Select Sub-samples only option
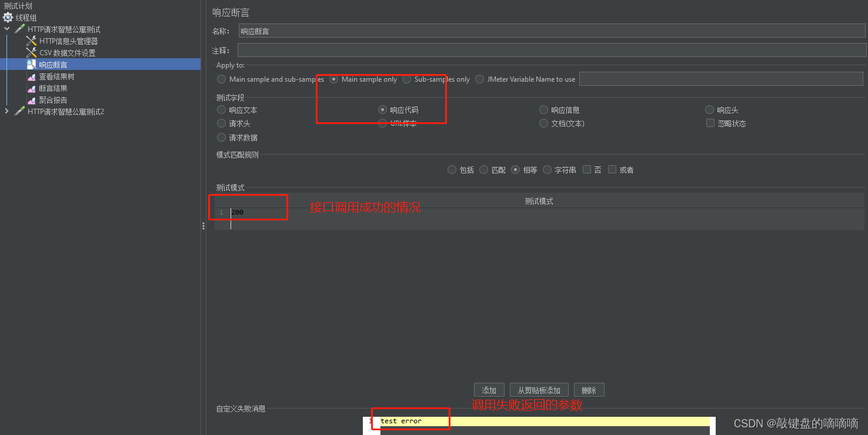The height and width of the screenshot is (435, 868). (x=406, y=79)
